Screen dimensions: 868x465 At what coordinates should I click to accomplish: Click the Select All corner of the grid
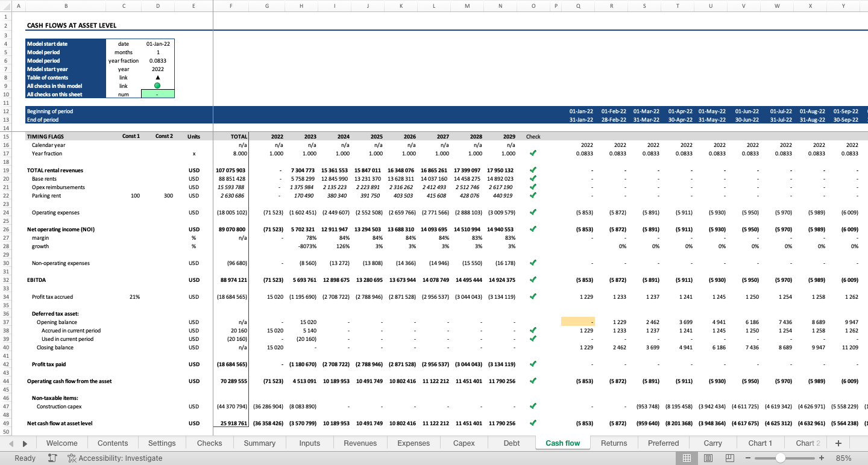5,7
